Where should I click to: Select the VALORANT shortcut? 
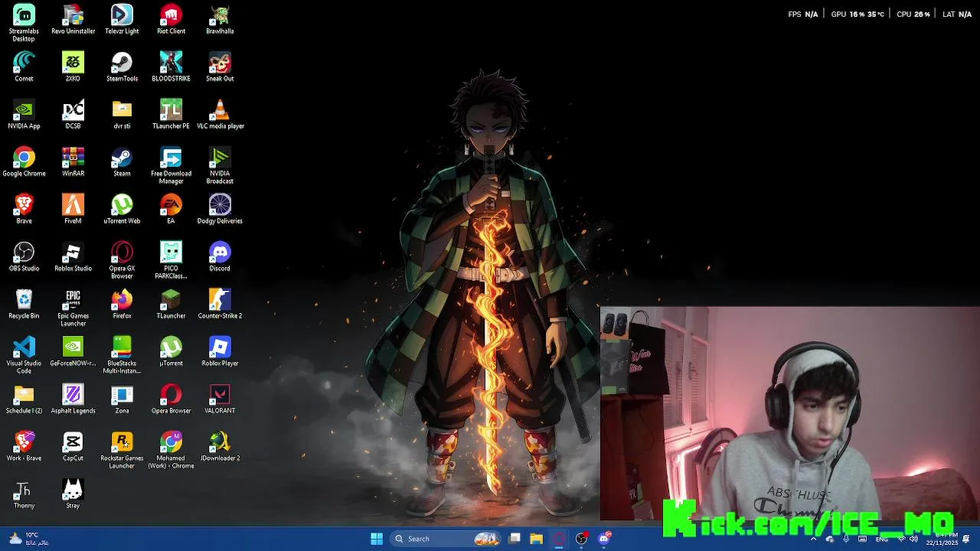(220, 399)
